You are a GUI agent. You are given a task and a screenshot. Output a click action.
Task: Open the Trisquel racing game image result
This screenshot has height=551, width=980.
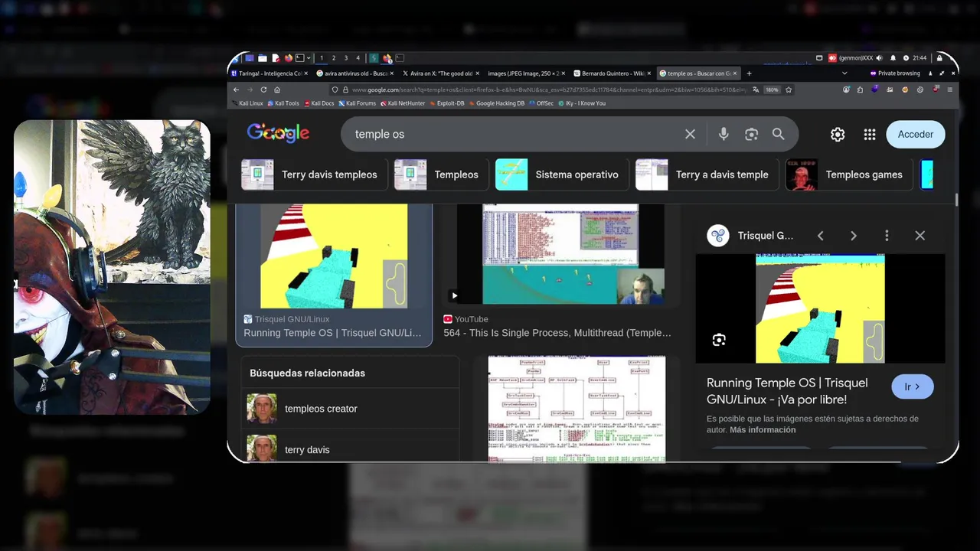[x=334, y=256]
